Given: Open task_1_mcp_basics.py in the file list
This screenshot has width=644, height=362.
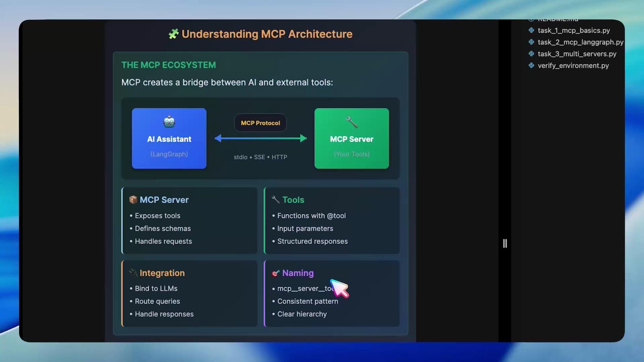Looking at the screenshot, I should [574, 31].
